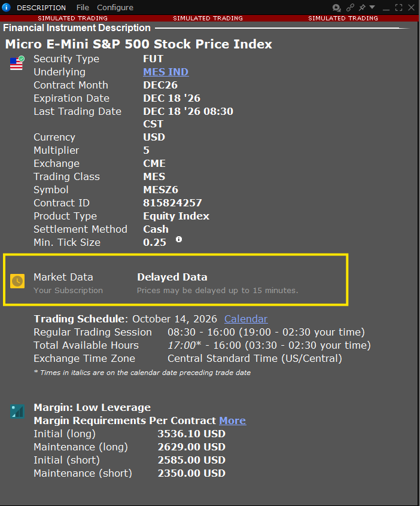Select the USD currency value
This screenshot has height=506, width=420.
(154, 137)
